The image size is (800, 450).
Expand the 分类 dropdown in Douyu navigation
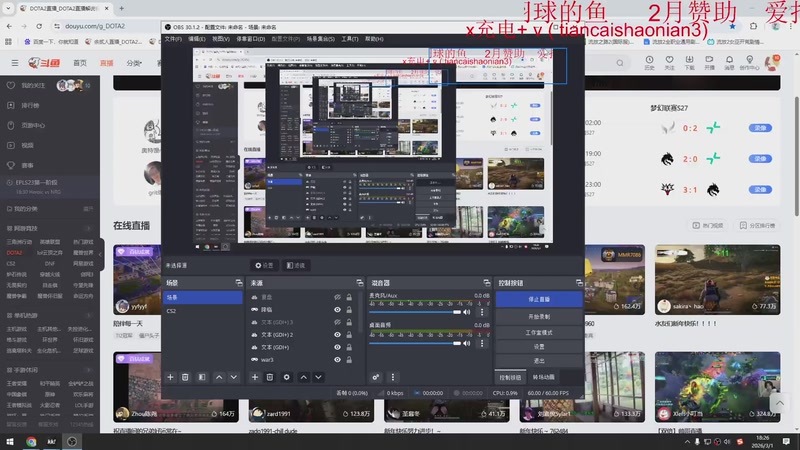pyautogui.click(x=134, y=63)
